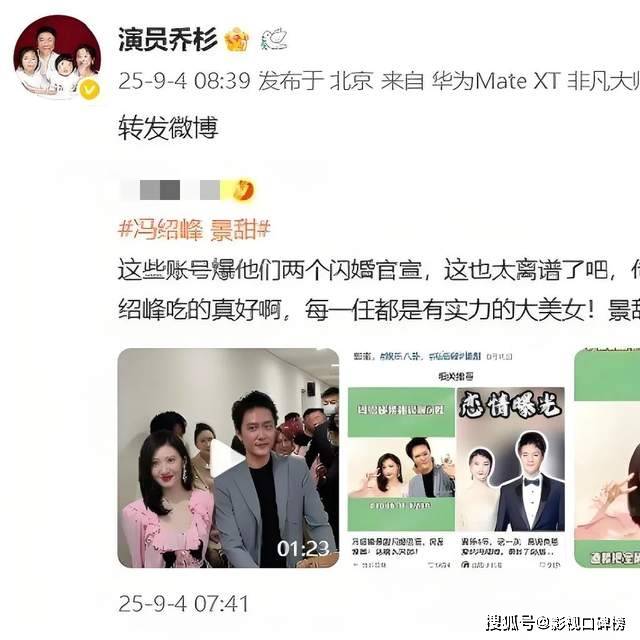The height and width of the screenshot is (640, 640).
Task: Click the 搜狐号@影视口碑榜 watermark
Action: coord(556,623)
